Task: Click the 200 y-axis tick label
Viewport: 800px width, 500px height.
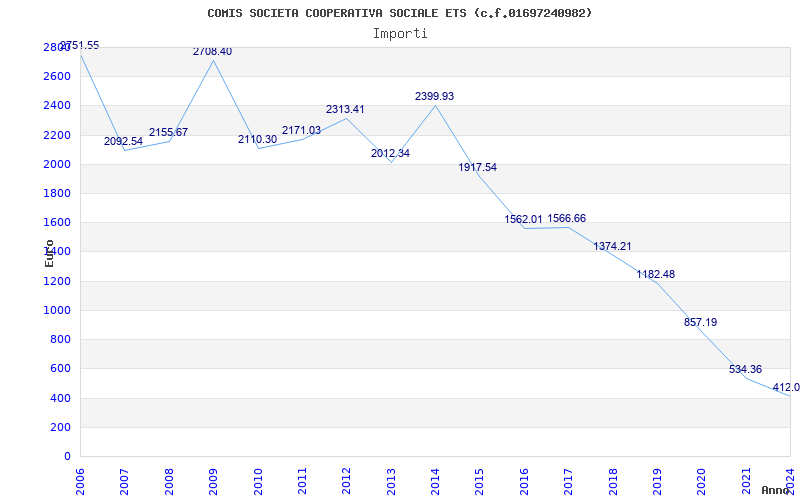Action: 60,428
